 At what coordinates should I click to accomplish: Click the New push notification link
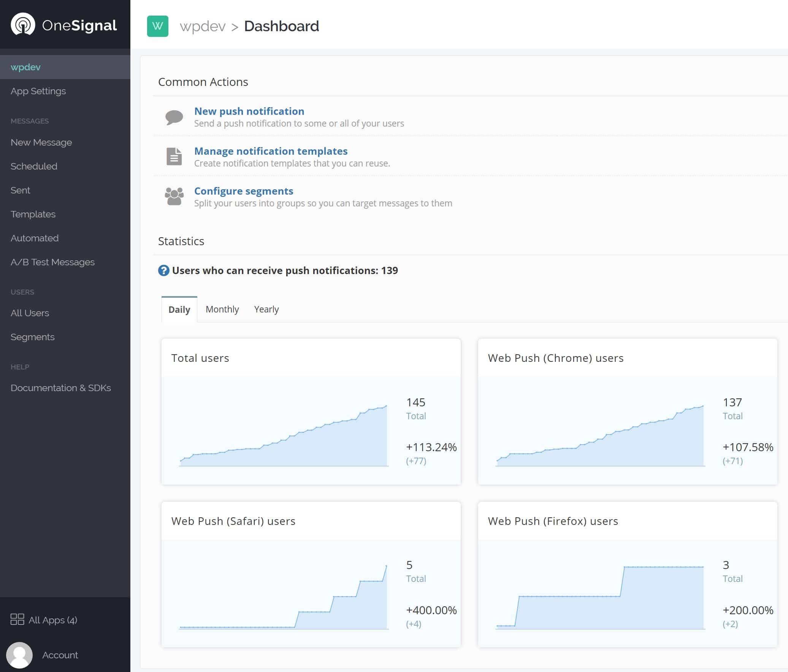249,111
